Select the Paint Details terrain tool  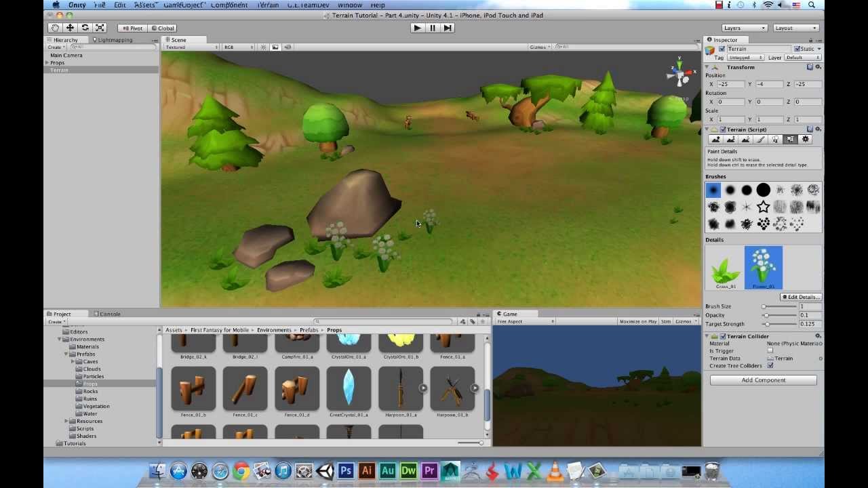790,139
